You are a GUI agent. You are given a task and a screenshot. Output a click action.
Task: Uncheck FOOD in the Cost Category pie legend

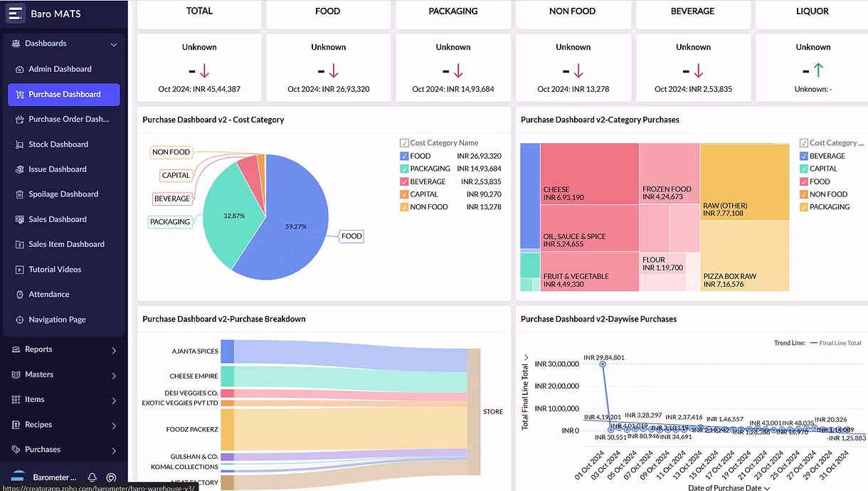point(404,156)
